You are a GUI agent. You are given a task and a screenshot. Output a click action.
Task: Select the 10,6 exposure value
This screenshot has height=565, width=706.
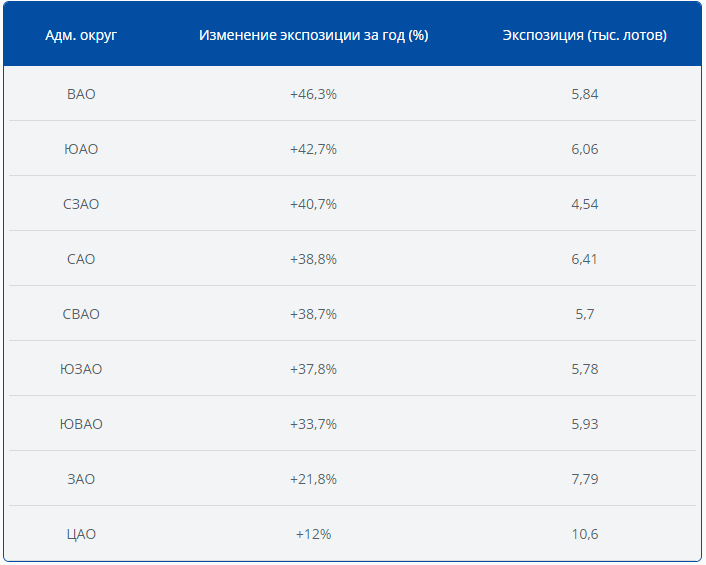tap(584, 534)
